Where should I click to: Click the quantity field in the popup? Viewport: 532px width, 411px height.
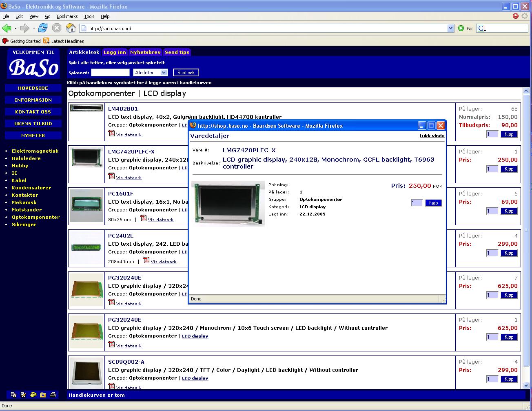point(417,203)
